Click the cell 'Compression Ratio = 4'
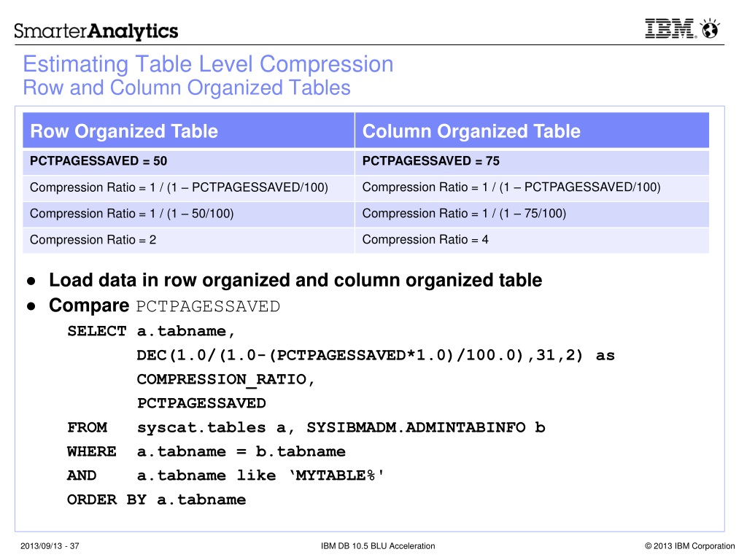 coord(532,240)
